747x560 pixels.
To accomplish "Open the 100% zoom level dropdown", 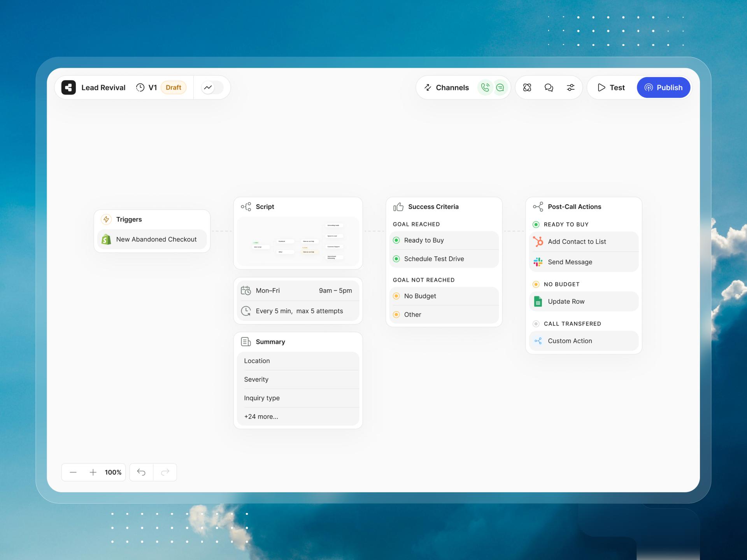I will 113,472.
